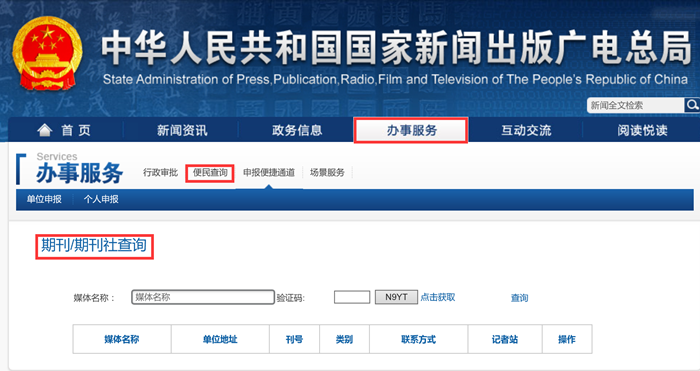Click the blue 办事服务 section title
This screenshot has width=700, height=371.
[79, 173]
